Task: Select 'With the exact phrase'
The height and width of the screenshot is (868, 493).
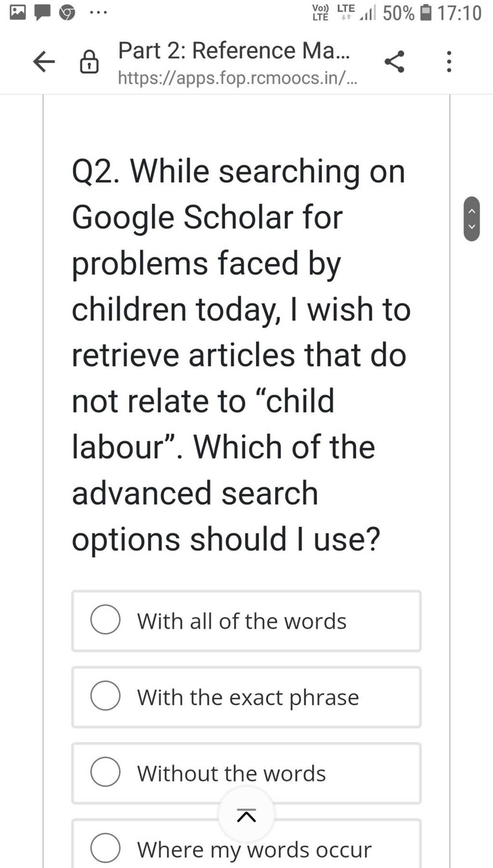Action: pyautogui.click(x=105, y=697)
